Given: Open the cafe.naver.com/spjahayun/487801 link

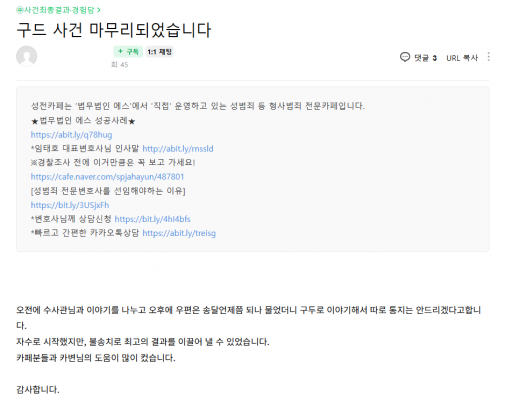Looking at the screenshot, I should [107, 177].
